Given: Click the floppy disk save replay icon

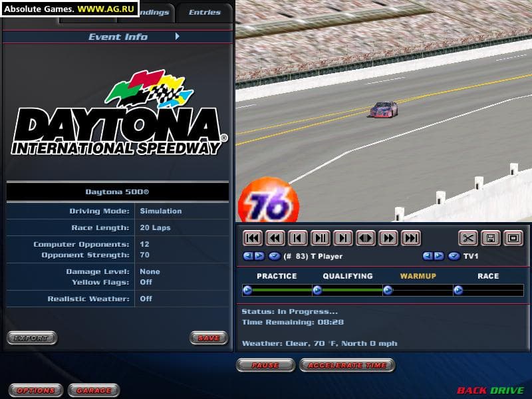Looking at the screenshot, I should 491,238.
